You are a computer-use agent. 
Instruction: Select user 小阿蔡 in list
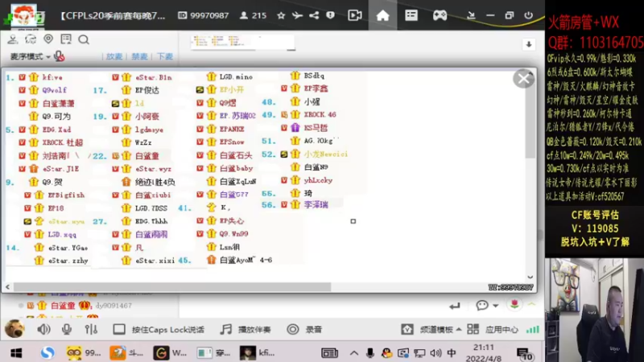(147, 117)
